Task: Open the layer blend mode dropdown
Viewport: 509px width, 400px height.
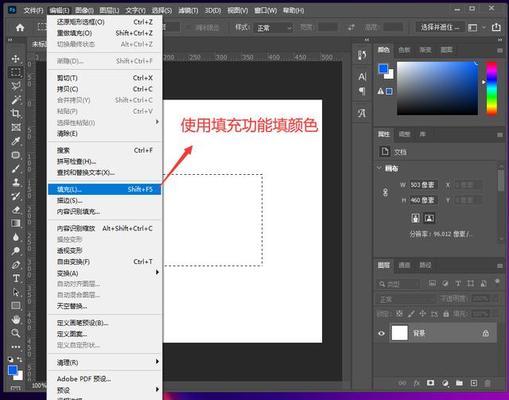Action: [x=406, y=299]
